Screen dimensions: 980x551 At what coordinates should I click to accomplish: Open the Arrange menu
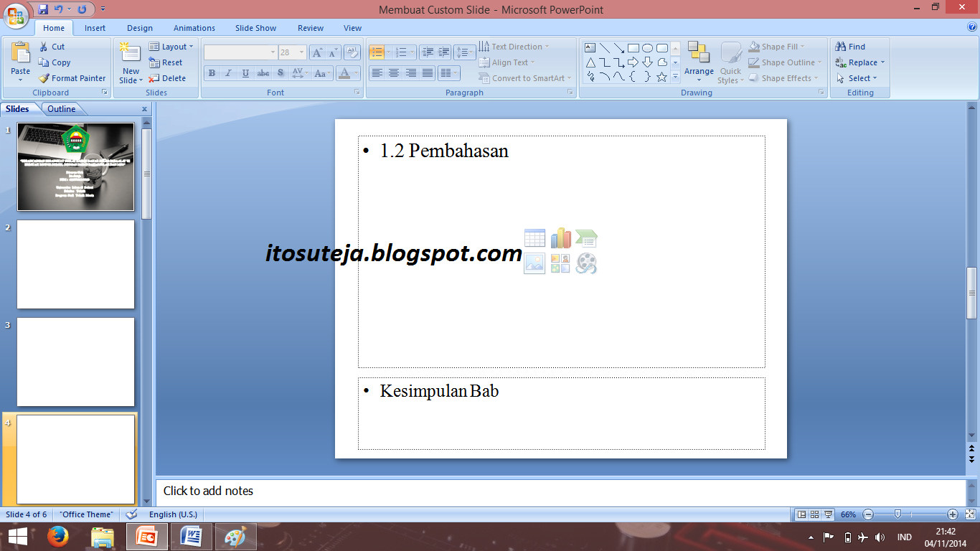coord(699,61)
